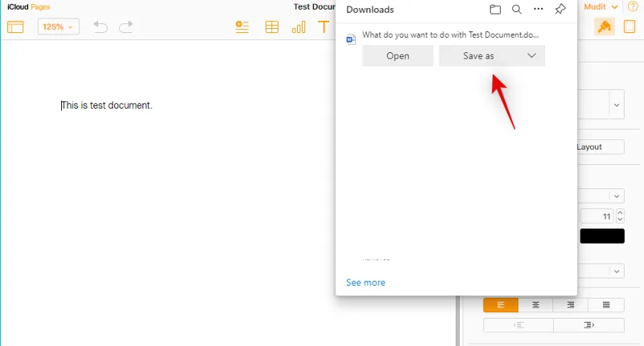Viewport: 644px width, 346px height.
Task: Open the Mudit account menu
Action: point(601,7)
